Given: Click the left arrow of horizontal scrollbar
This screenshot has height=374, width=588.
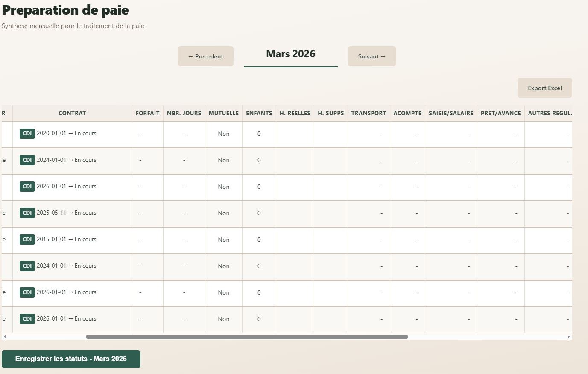Looking at the screenshot, I should pos(5,337).
